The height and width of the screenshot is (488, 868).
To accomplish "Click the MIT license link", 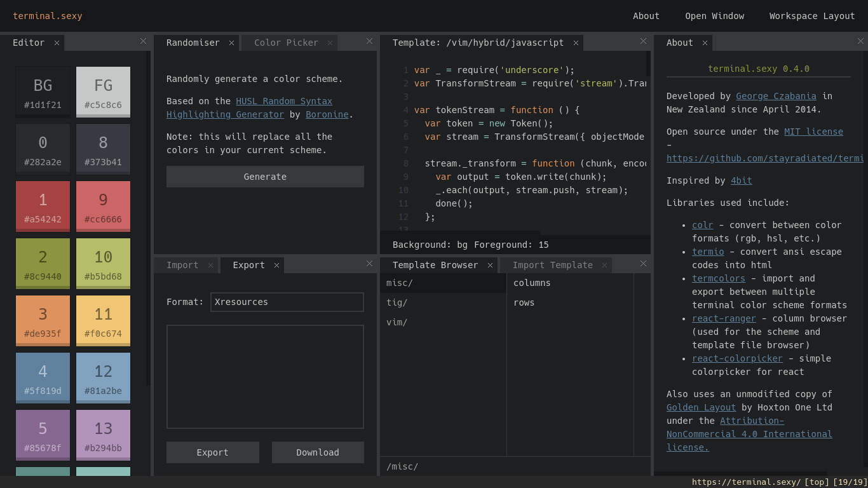I will coord(813,132).
